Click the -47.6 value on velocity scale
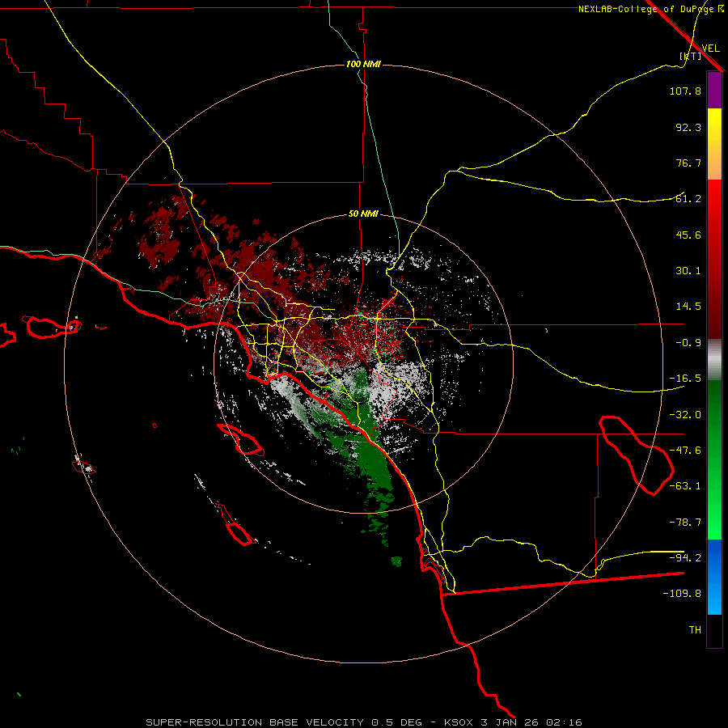This screenshot has width=728, height=728. (x=685, y=451)
